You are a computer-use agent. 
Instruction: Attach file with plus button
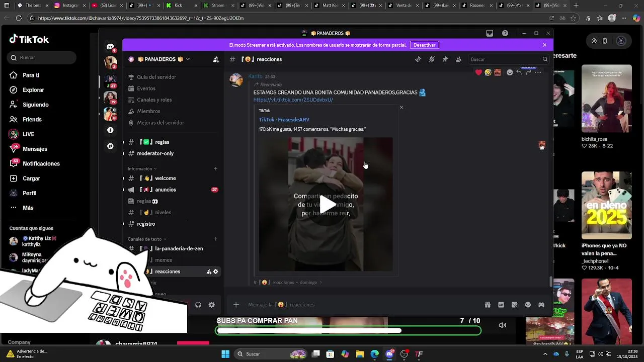click(x=236, y=305)
